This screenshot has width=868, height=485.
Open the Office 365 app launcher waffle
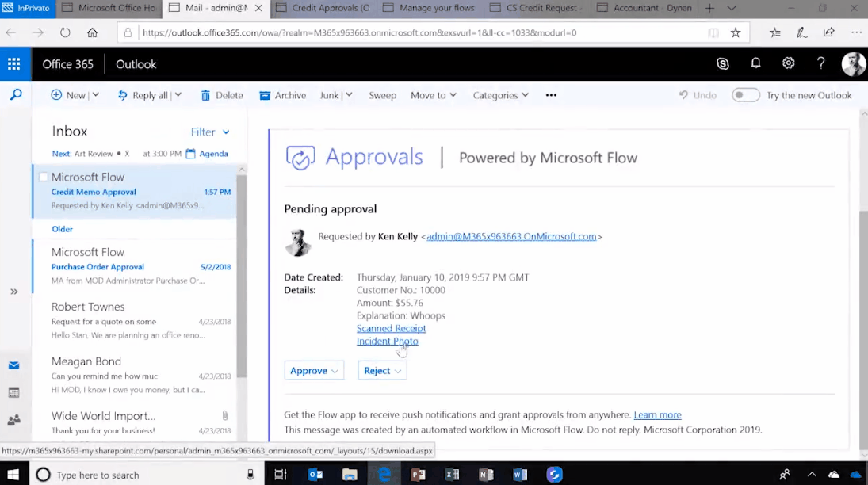[13, 63]
